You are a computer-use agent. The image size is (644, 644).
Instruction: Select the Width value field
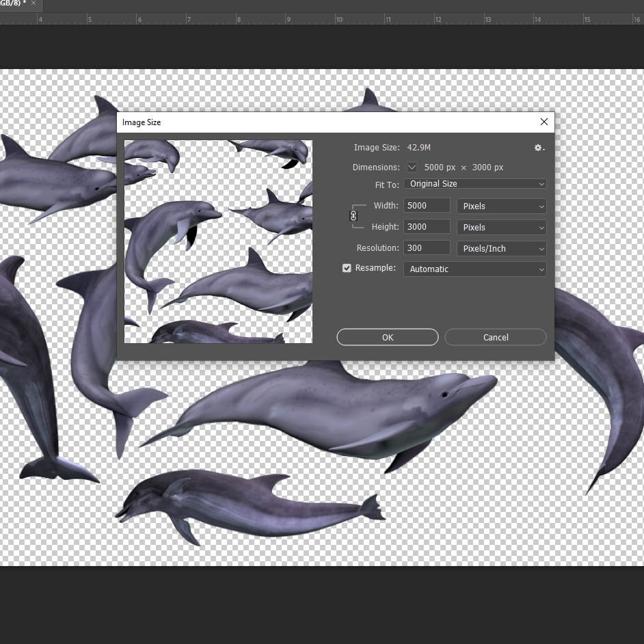(x=427, y=206)
